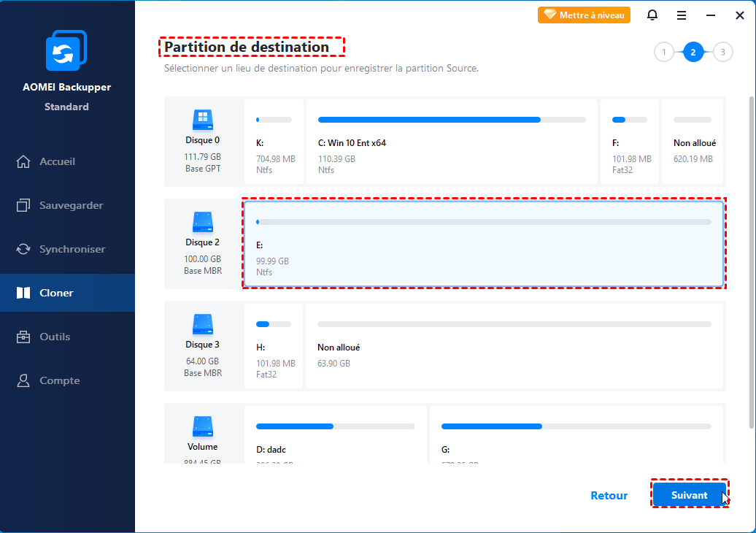Click the Sauvegarder backup icon
This screenshot has width=756, height=533.
(x=23, y=205)
